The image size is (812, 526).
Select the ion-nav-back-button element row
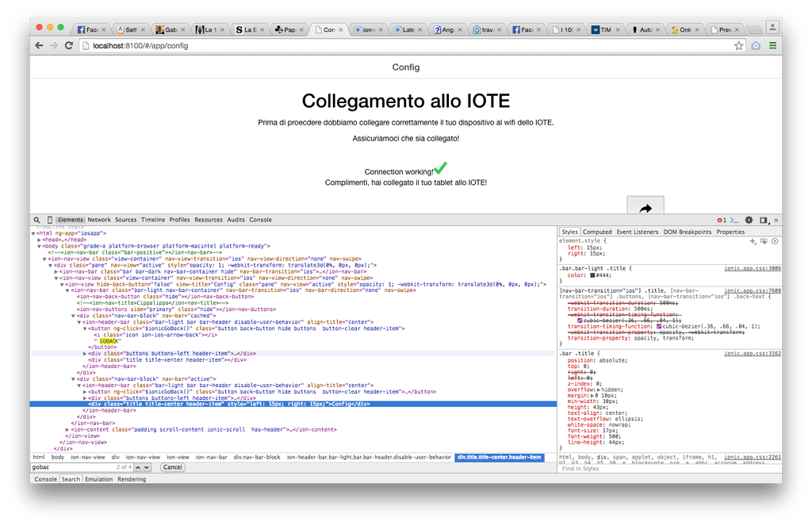(166, 297)
